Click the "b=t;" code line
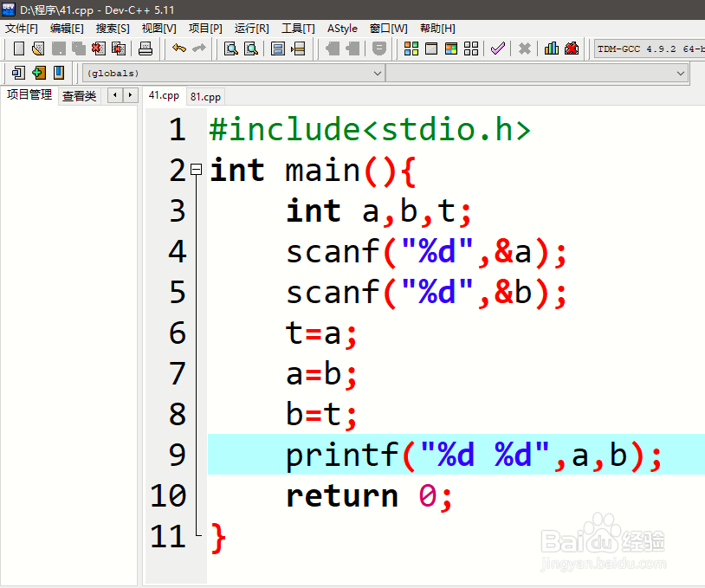 321,414
